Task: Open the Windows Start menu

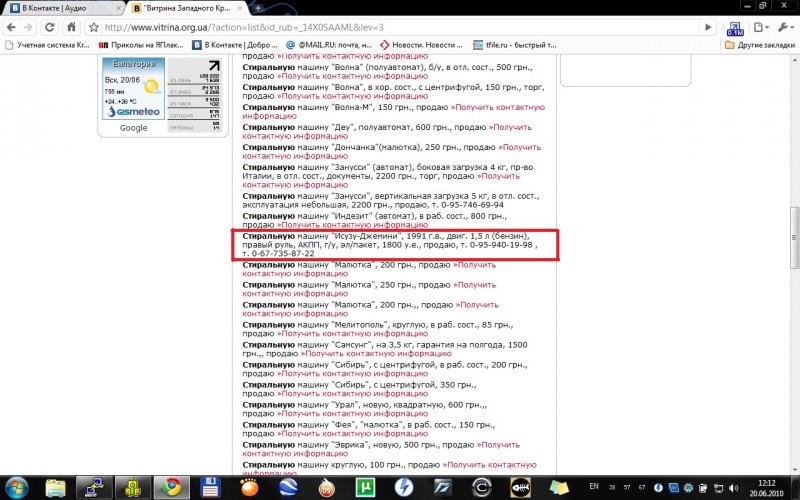Action: (18, 487)
